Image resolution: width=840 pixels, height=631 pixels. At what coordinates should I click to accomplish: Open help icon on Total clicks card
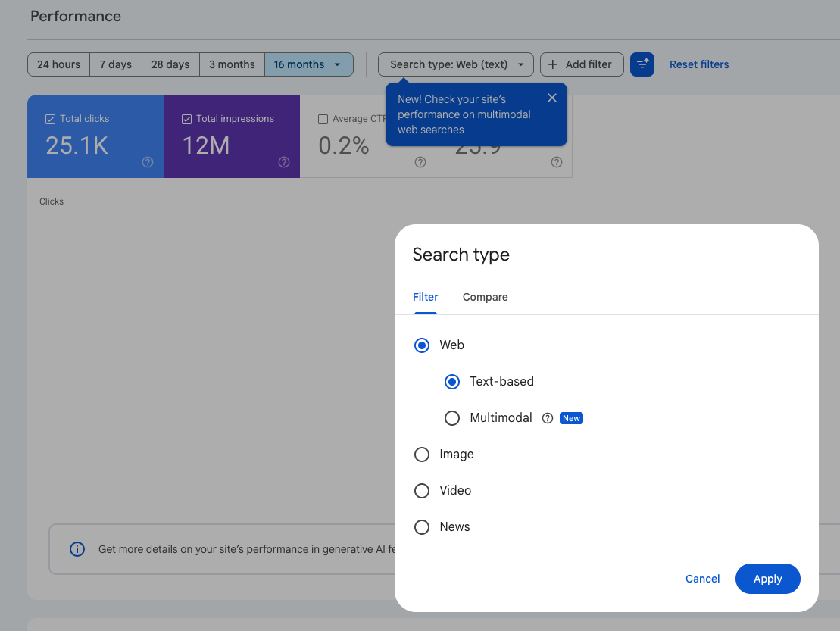pos(148,162)
